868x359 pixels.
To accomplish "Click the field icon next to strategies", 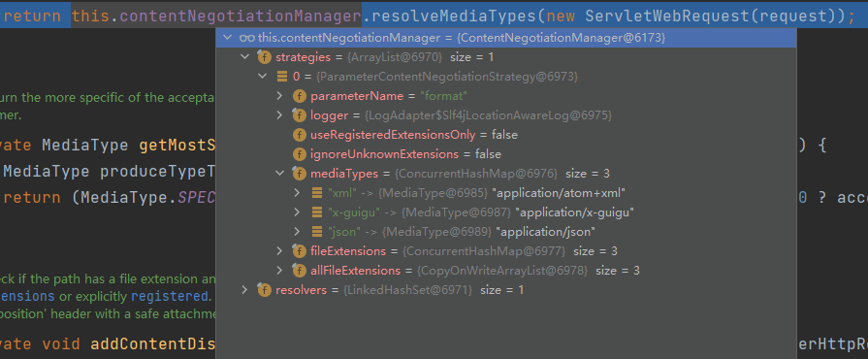I will 265,57.
